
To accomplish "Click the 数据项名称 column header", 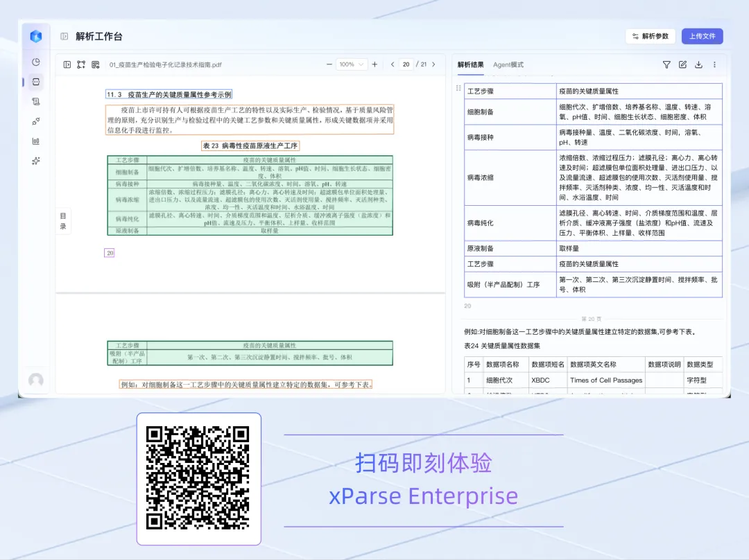I will click(x=506, y=365).
